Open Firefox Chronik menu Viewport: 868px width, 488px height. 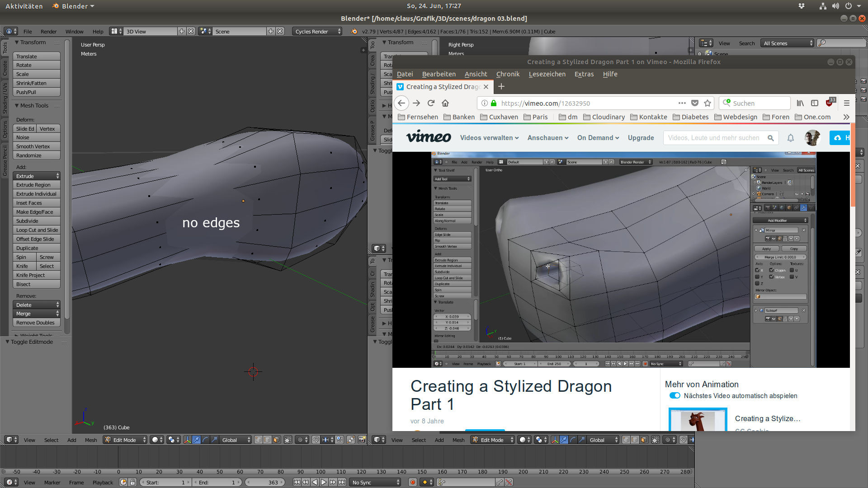point(508,74)
